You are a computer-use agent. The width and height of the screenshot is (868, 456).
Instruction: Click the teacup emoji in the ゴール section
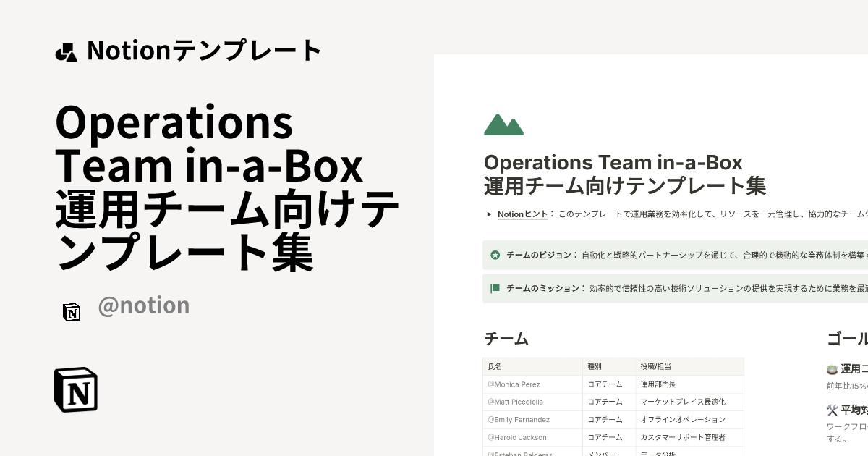[x=832, y=368]
